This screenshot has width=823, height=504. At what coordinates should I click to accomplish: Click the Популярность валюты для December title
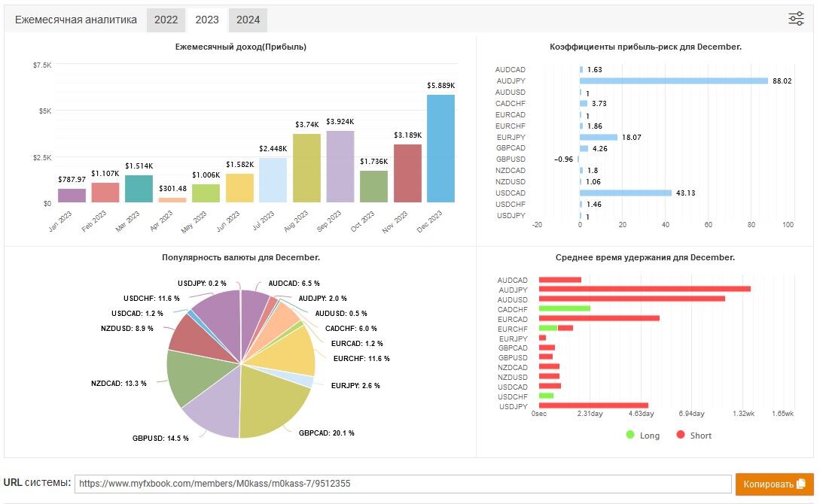point(241,257)
